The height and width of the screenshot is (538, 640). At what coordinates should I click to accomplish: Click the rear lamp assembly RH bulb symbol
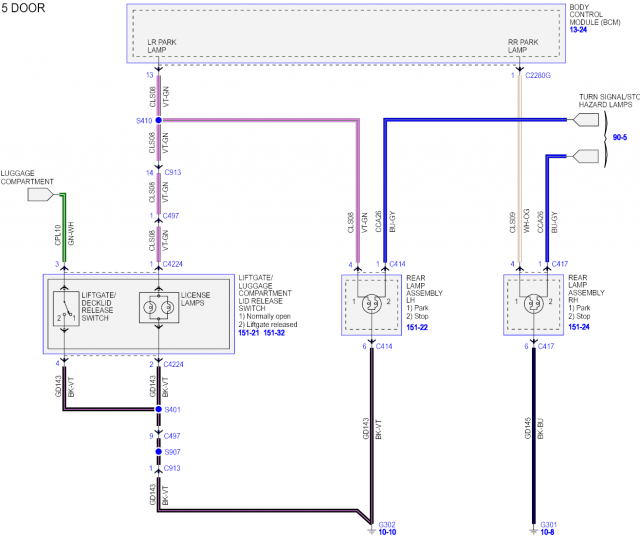coord(532,303)
